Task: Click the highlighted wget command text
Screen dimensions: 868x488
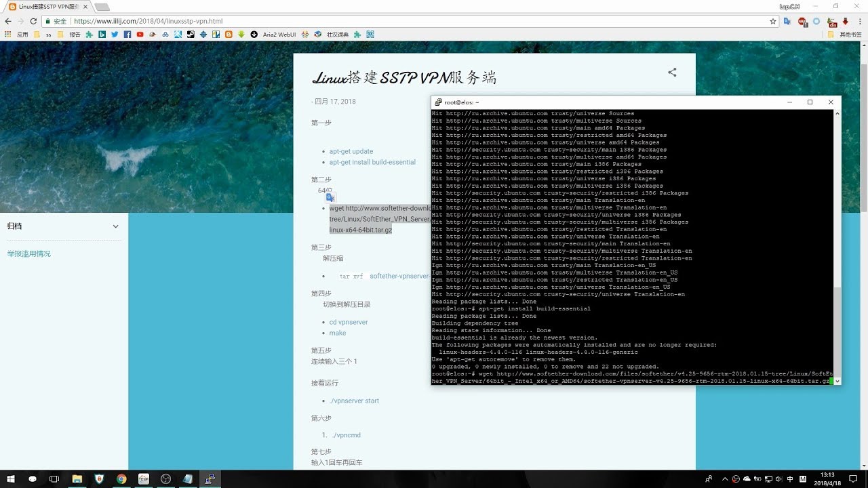Action: coord(380,219)
